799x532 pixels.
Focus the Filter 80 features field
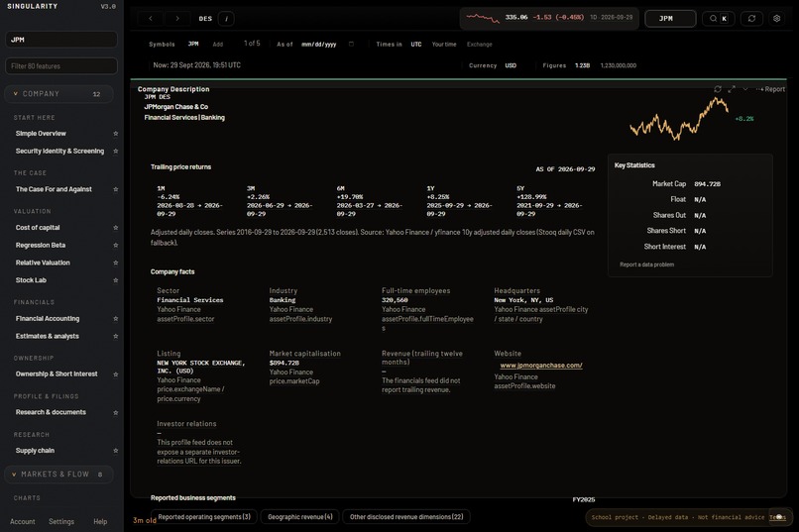point(61,66)
